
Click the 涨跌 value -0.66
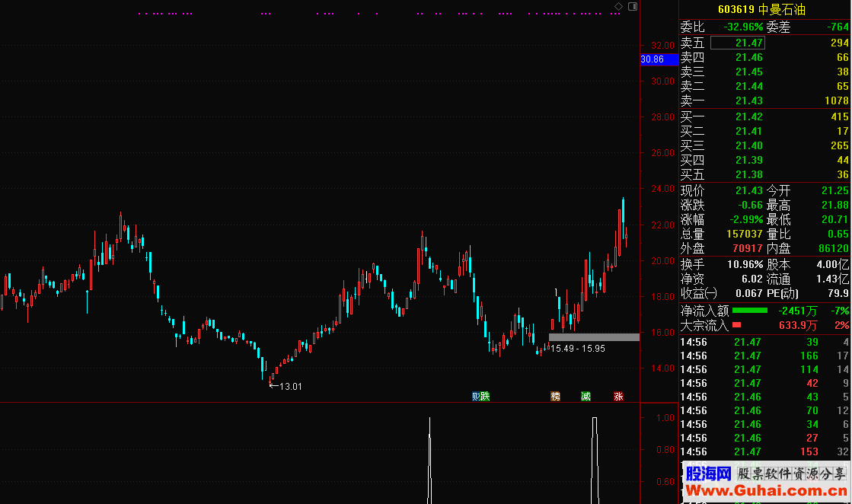tap(751, 206)
